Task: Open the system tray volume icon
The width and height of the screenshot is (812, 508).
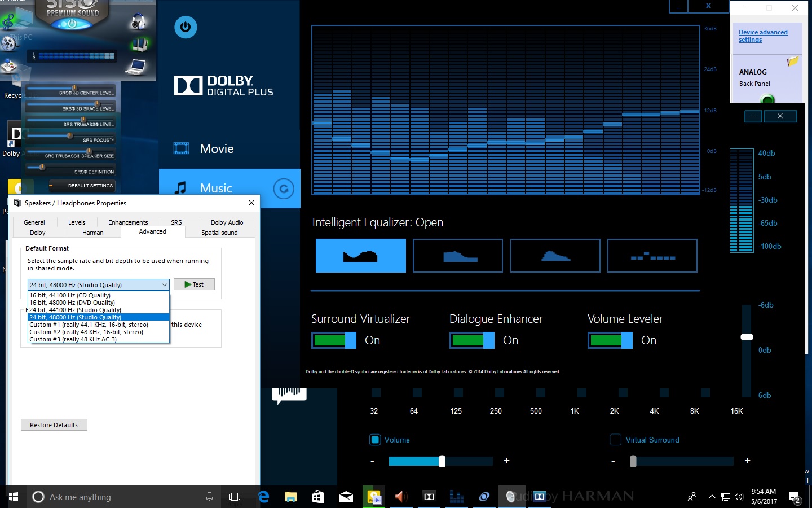Action: pyautogui.click(x=739, y=497)
